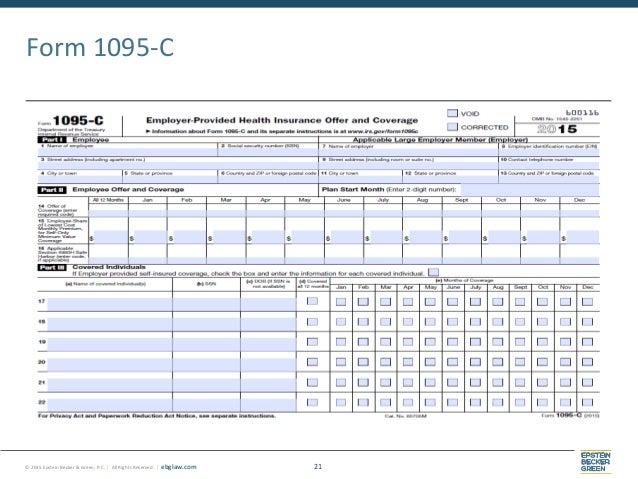Viewport: 638px width, 479px height.
Task: Tick row 19 June coverage box
Action: click(452, 342)
